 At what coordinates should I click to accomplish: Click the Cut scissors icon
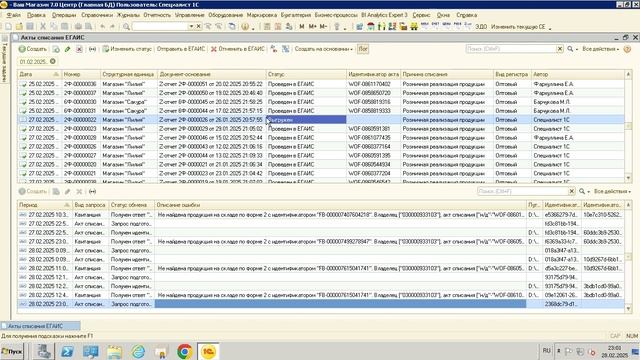pyautogui.click(x=43, y=27)
